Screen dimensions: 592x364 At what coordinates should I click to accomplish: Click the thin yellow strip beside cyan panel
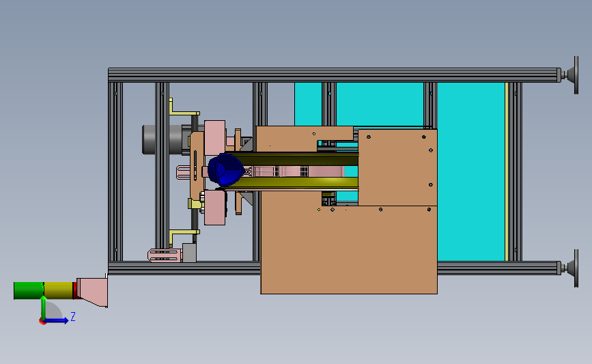pyautogui.click(x=507, y=171)
